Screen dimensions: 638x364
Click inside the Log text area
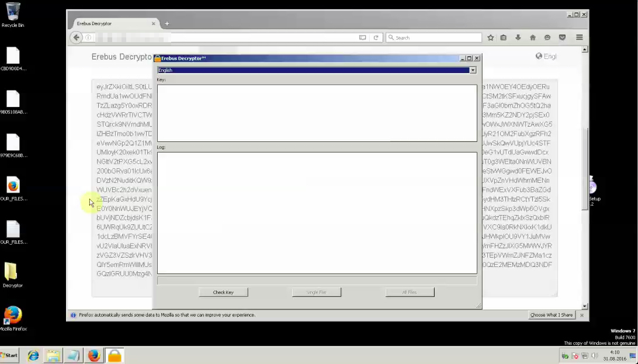(x=317, y=213)
